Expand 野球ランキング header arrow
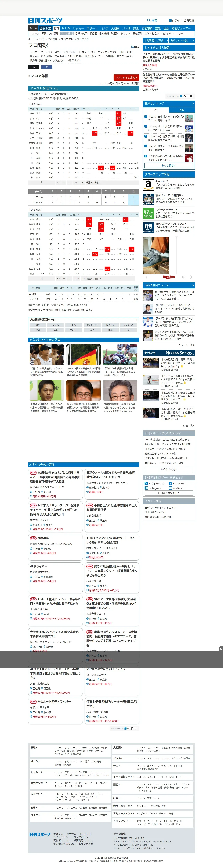 (193, 104)
